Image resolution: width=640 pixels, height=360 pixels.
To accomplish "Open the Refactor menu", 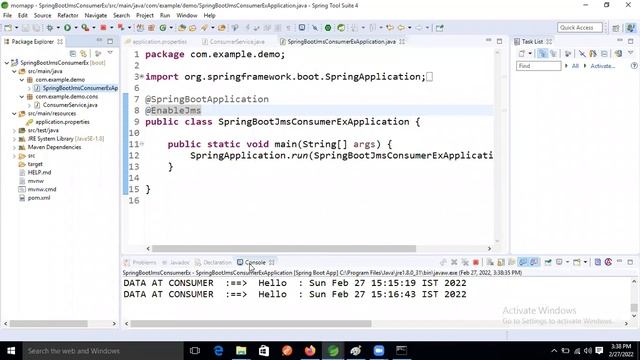I will click(x=68, y=16).
